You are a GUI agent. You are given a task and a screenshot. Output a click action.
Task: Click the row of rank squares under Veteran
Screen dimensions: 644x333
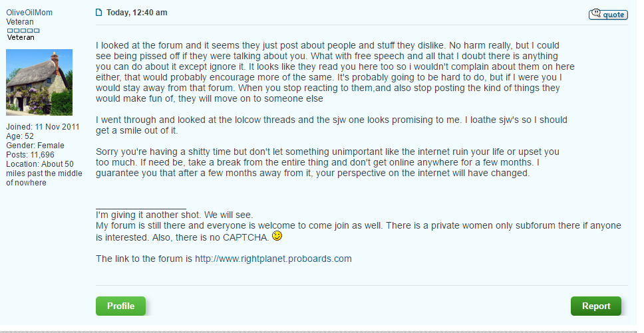tap(23, 31)
